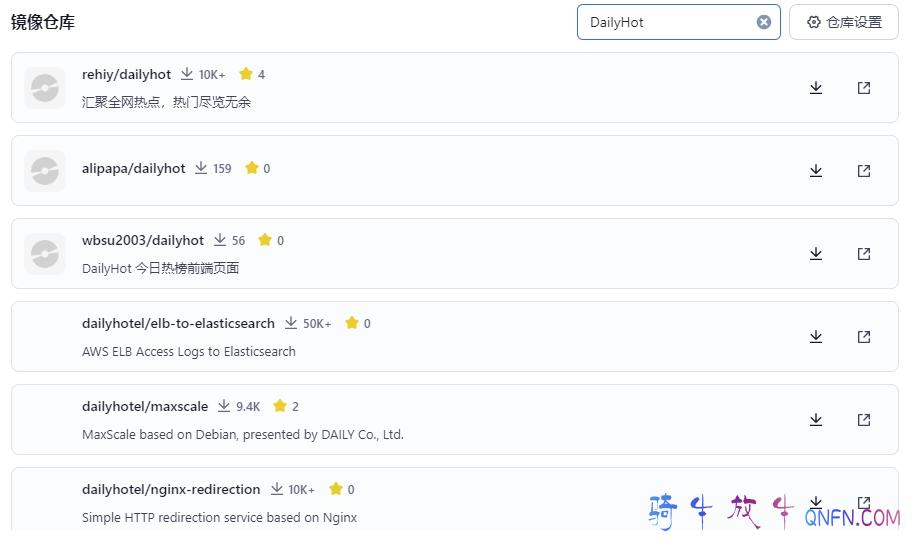The width and height of the screenshot is (914, 538).
Task: Click the 10K+ download count of rehiy/dailyhot
Action: click(x=203, y=75)
